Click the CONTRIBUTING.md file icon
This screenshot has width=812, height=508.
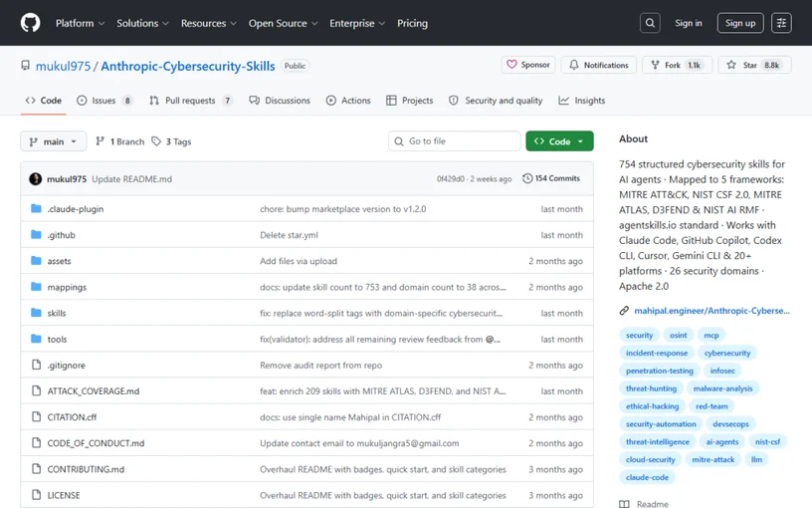click(x=36, y=468)
